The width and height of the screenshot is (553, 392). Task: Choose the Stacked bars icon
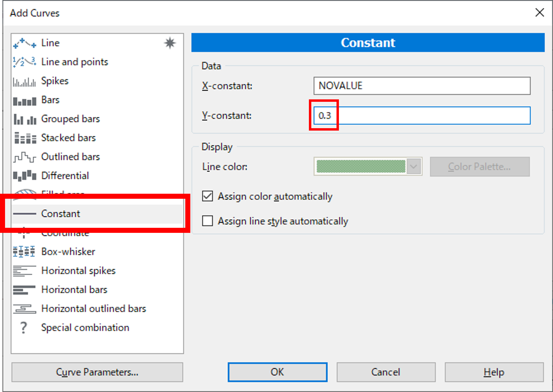pyautogui.click(x=25, y=138)
